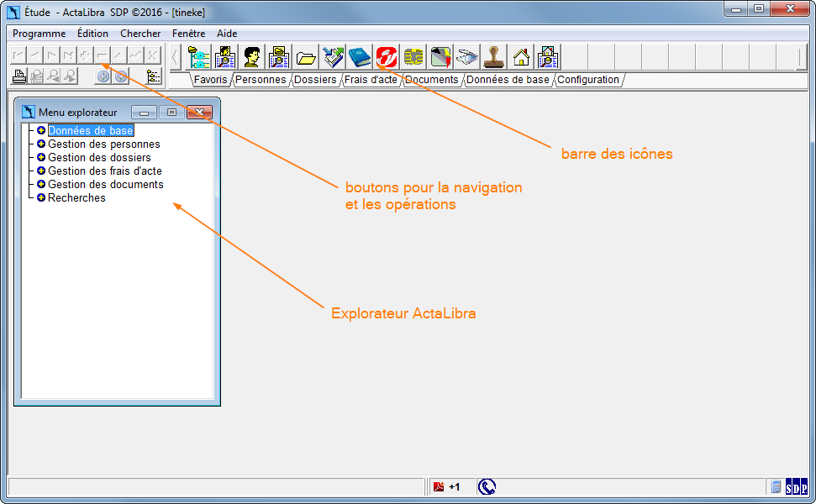Viewport: 816px width, 504px height.
Task: Switch to the Documents tab
Action: (431, 80)
